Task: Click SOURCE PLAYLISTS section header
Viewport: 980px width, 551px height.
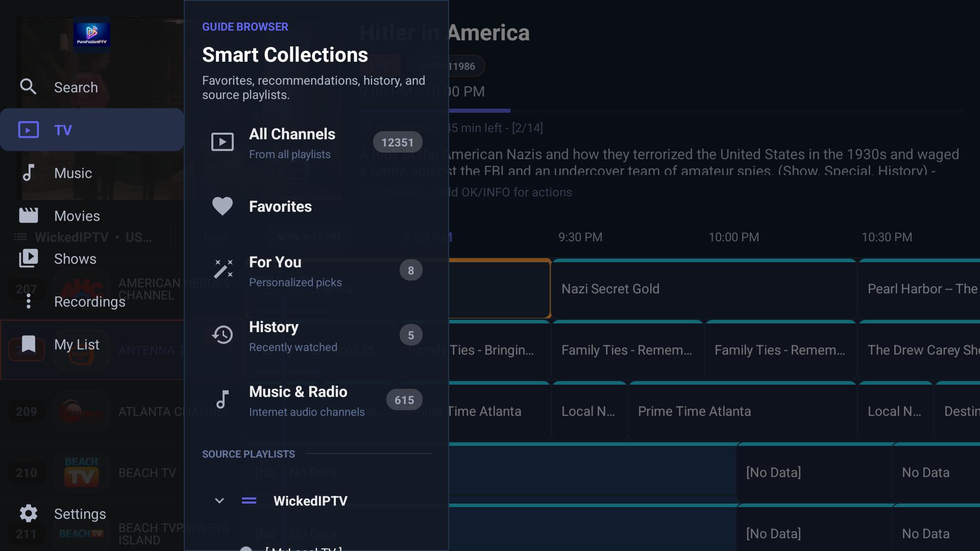Action: click(249, 454)
